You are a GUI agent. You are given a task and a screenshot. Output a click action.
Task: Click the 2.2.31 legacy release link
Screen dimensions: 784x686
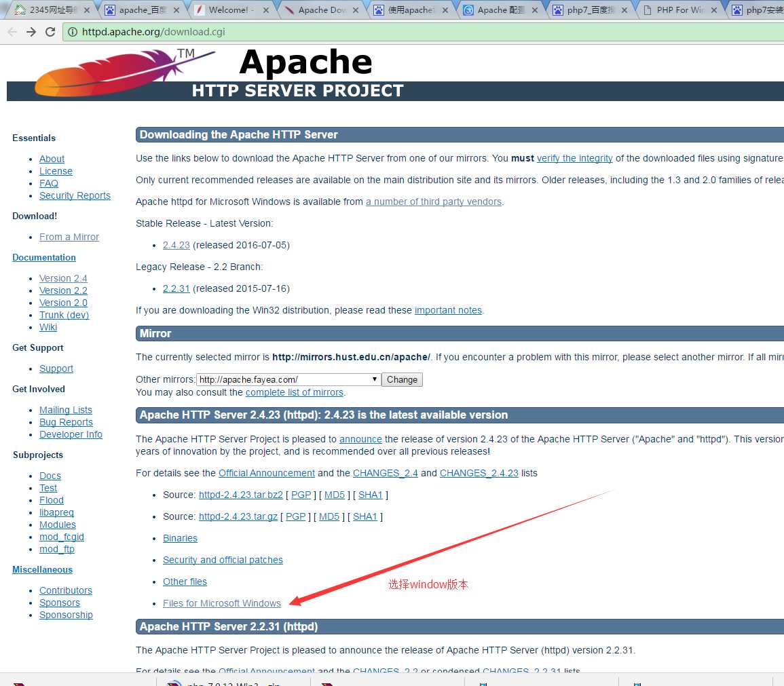(x=176, y=289)
